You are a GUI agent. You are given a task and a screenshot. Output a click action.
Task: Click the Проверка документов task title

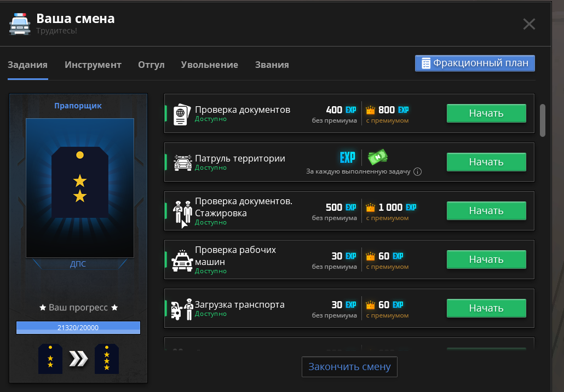coord(243,109)
